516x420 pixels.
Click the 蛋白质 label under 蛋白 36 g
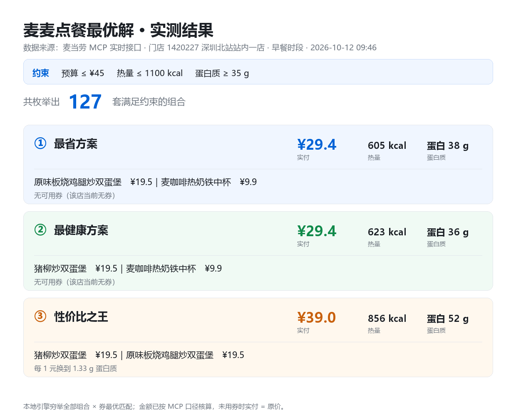pos(437,244)
